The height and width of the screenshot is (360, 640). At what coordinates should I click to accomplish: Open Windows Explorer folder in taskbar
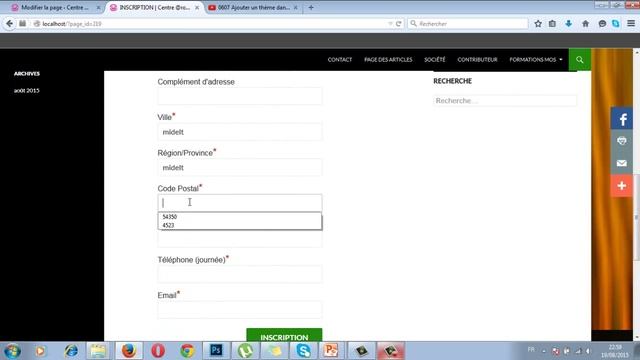point(98,351)
